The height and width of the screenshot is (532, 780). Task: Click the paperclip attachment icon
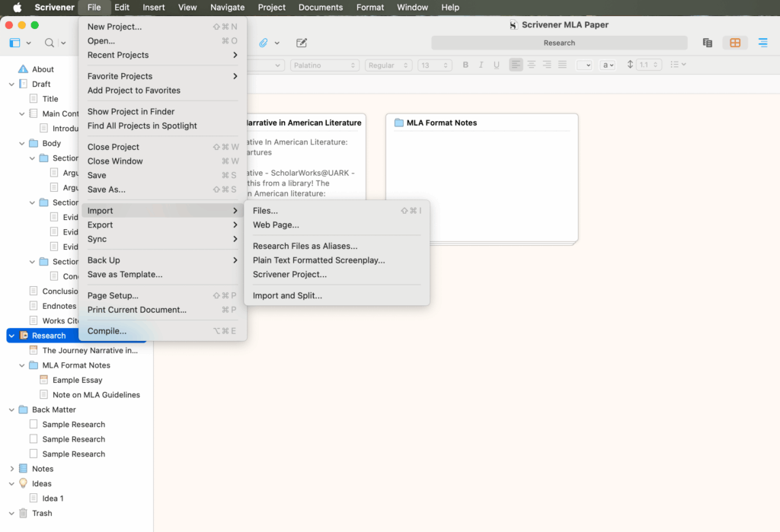pyautogui.click(x=263, y=43)
